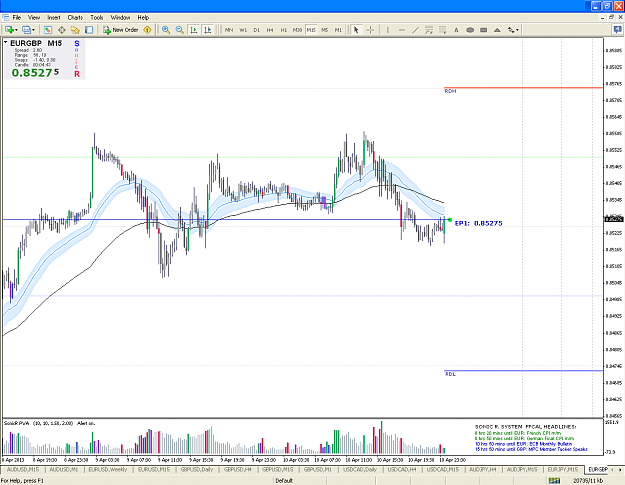625x485 pixels.
Task: Select the M5 timeframe button
Action: [324, 30]
